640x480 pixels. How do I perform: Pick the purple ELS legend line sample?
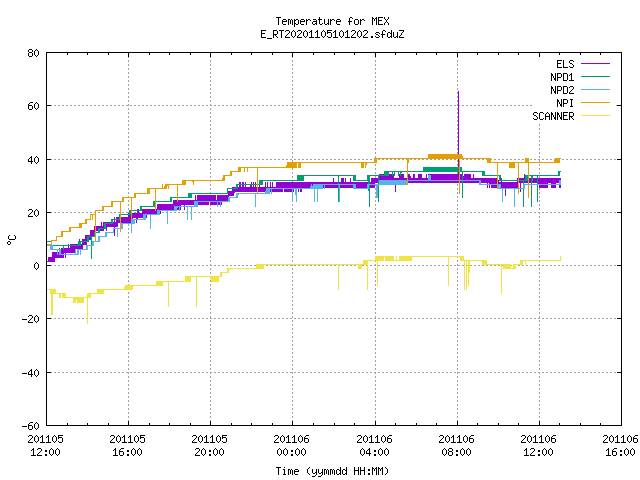[595, 64]
